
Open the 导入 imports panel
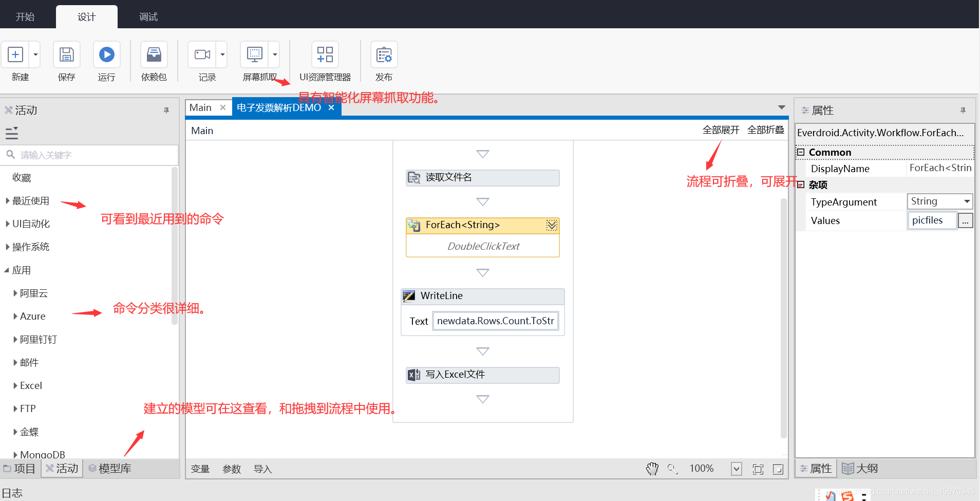click(263, 469)
